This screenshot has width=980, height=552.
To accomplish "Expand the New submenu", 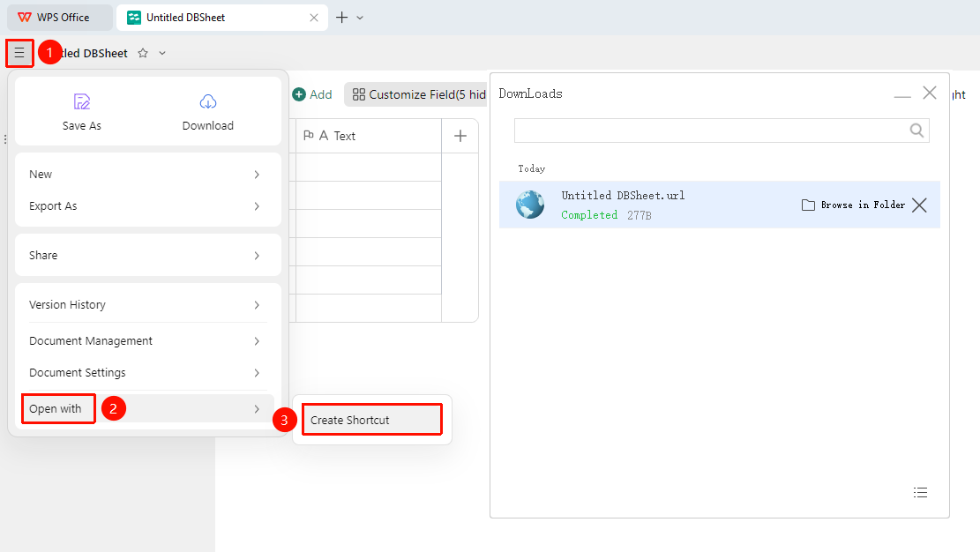I will pyautogui.click(x=147, y=175).
